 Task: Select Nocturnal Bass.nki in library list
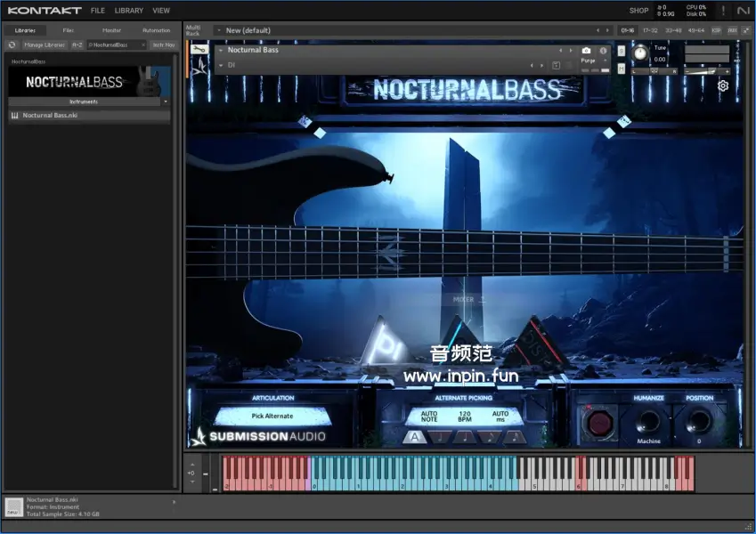pos(89,115)
